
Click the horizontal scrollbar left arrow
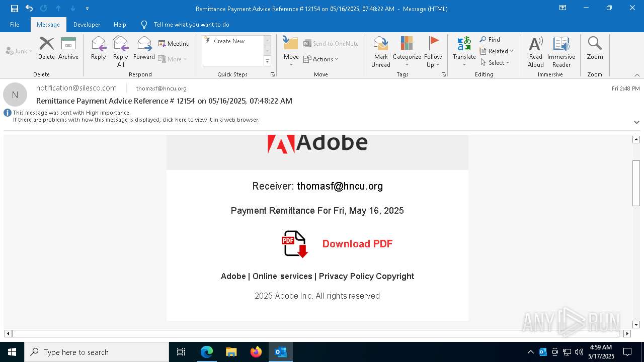(8, 333)
